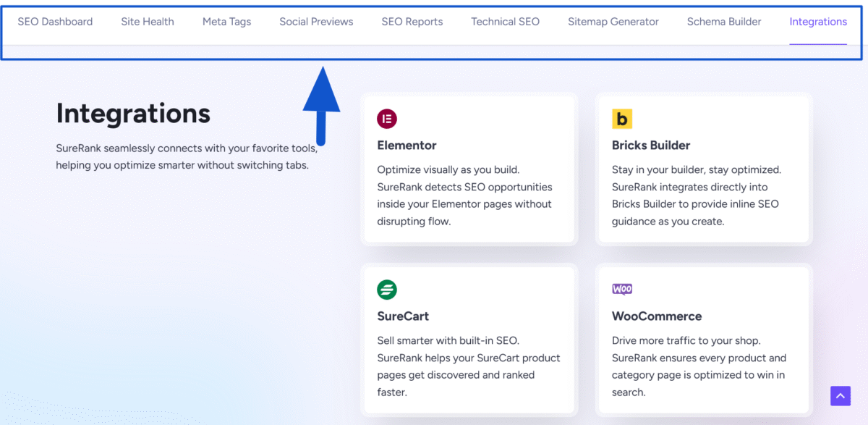Open the Sitemap Generator page

pyautogui.click(x=613, y=22)
